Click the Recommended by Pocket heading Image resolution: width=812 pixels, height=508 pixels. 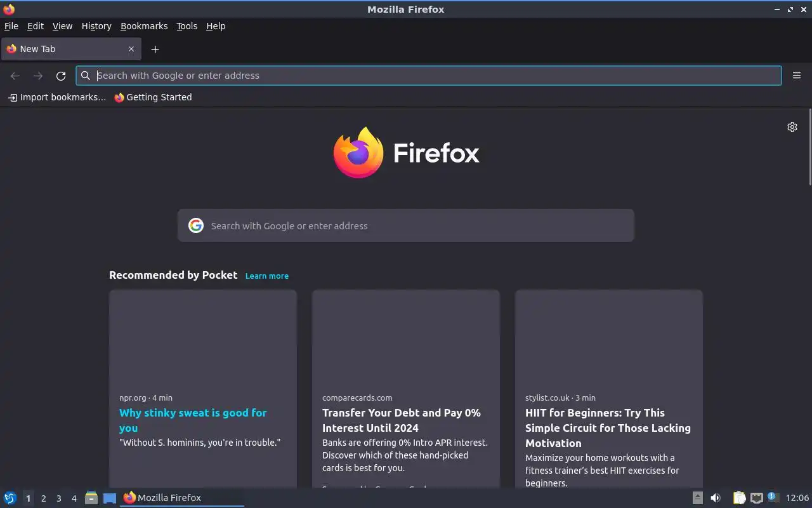(173, 275)
